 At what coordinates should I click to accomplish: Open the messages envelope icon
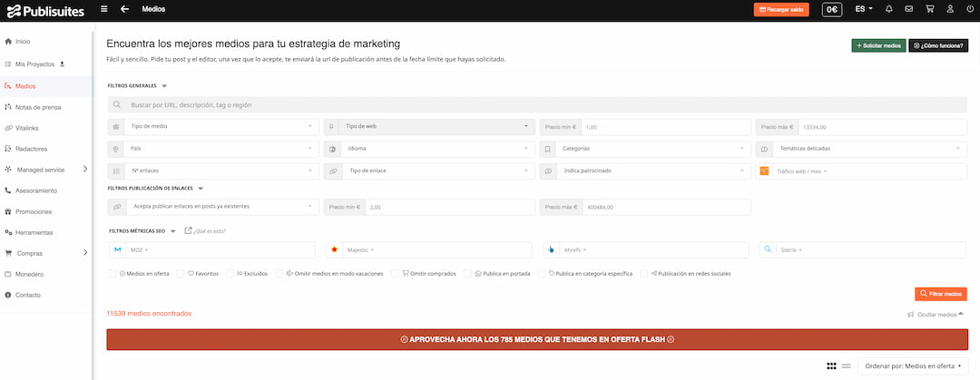point(908,9)
